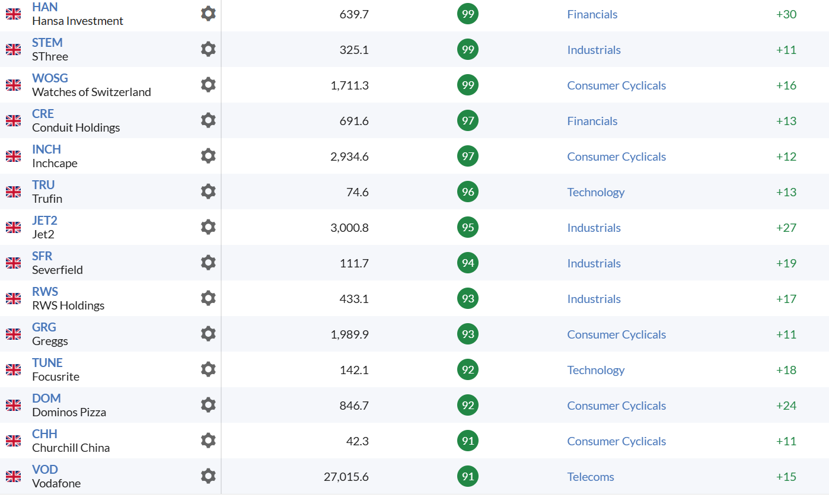Follow the INCH ticker link
This screenshot has width=829, height=504.
(x=46, y=149)
